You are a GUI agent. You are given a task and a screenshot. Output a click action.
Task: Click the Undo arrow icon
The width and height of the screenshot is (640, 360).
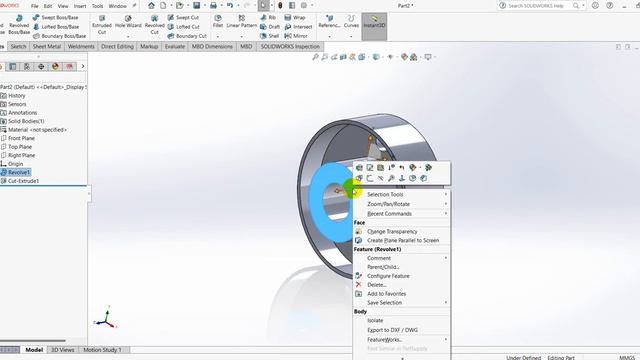click(230, 6)
